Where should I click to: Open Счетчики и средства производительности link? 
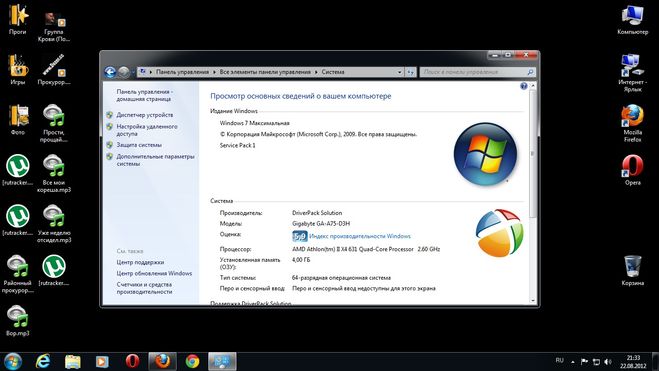[x=144, y=288]
